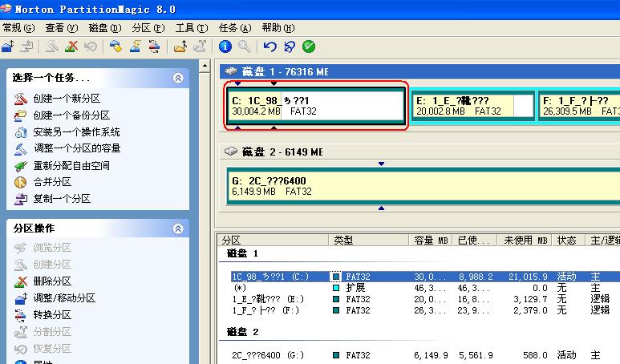This screenshot has height=364, width=620.
Task: Click the 删除分区 operation link
Action: pyautogui.click(x=52, y=281)
